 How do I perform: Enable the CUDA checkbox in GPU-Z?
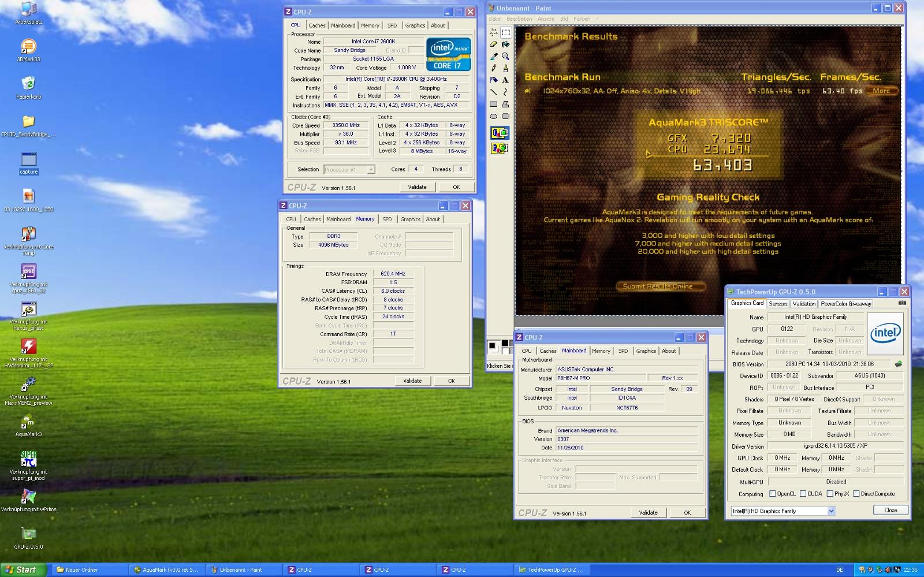coord(802,494)
